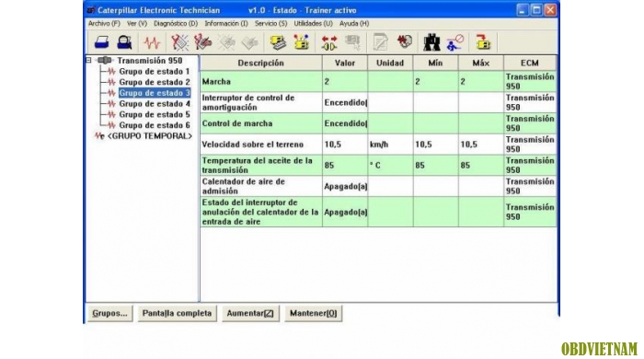Select Temperatura del aceite de la transmisión

(x=260, y=166)
